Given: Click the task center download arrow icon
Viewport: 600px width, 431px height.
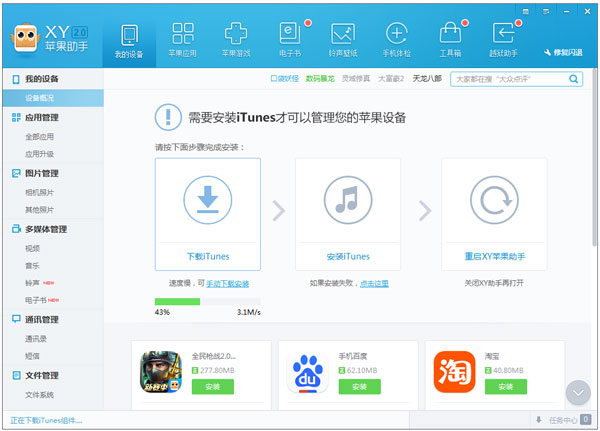Looking at the screenshot, I should click(539, 420).
